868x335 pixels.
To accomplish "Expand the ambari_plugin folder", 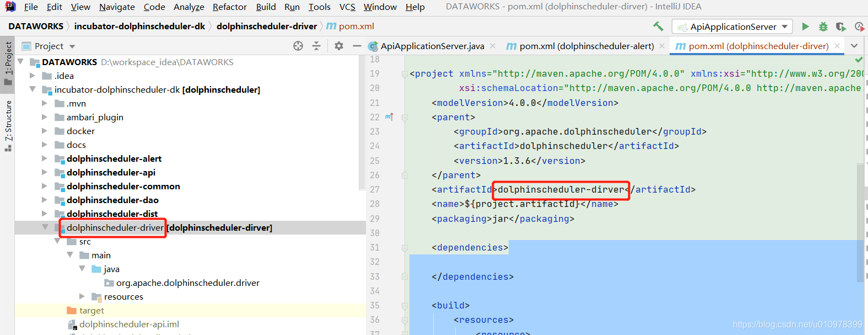I will tap(45, 117).
